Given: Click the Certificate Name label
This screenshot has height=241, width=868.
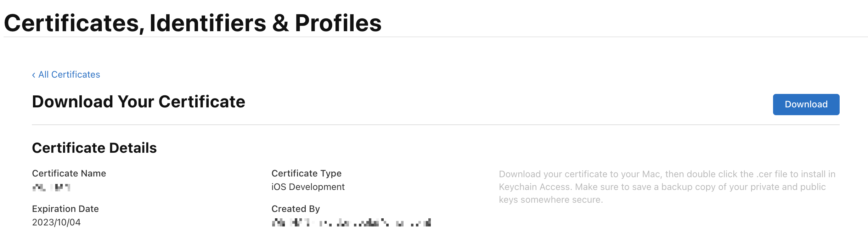Looking at the screenshot, I should click(x=69, y=173).
